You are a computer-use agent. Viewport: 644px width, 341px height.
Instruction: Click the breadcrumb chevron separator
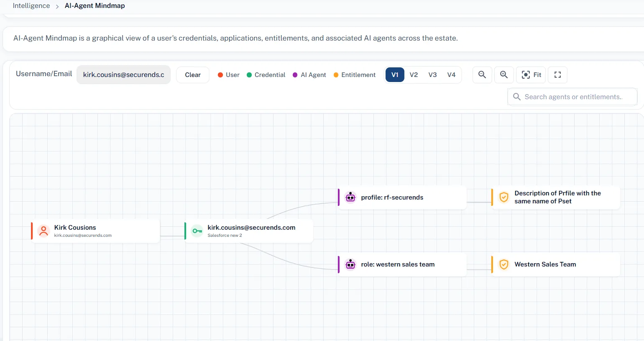pyautogui.click(x=57, y=6)
